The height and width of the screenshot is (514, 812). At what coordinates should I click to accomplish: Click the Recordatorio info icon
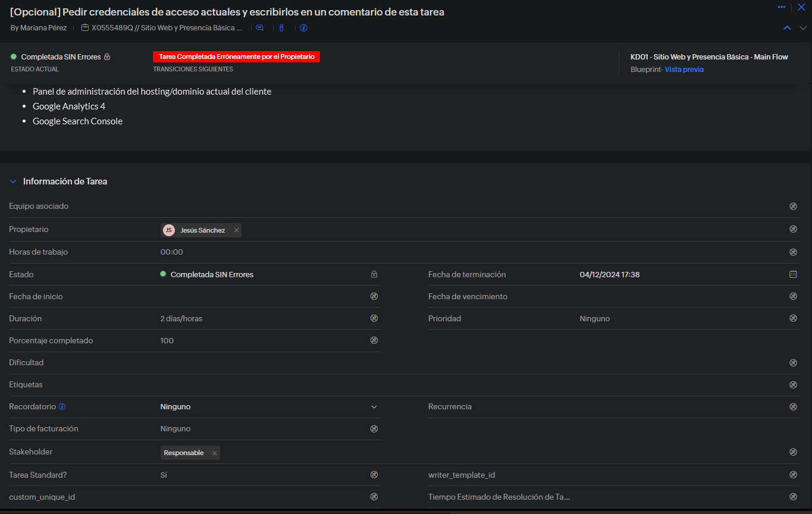pyautogui.click(x=62, y=407)
